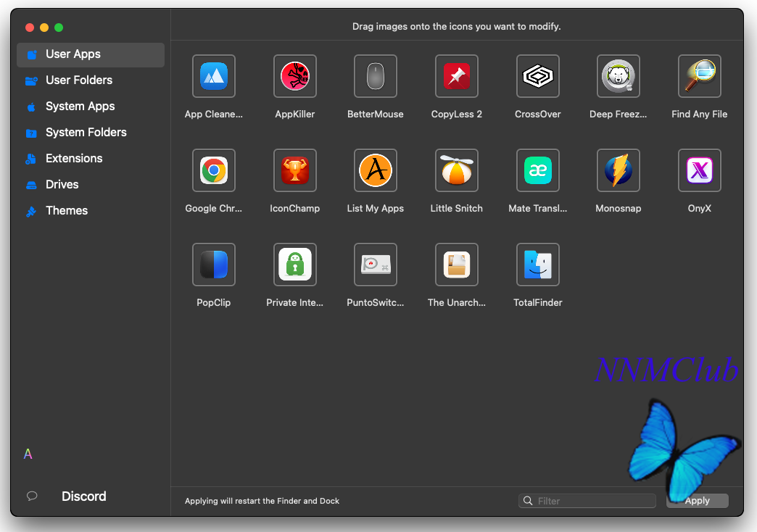Choose the CopyLess 2 icon
757x532 pixels.
(x=457, y=76)
